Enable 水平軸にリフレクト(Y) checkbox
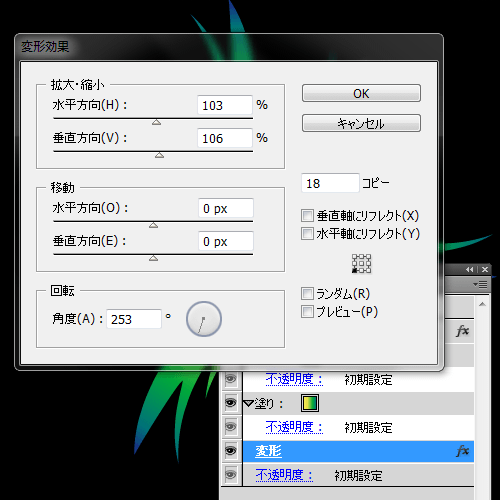The width and height of the screenshot is (500, 500). (x=307, y=233)
